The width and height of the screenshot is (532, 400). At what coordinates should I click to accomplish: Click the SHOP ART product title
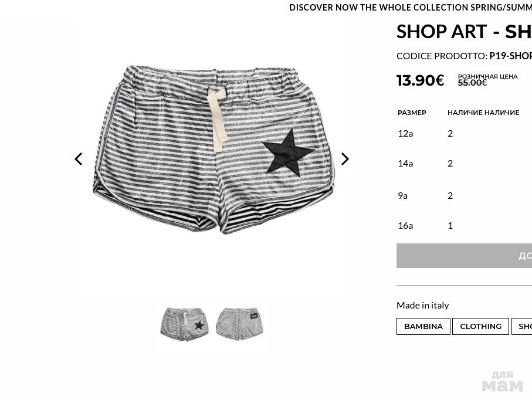[464, 32]
